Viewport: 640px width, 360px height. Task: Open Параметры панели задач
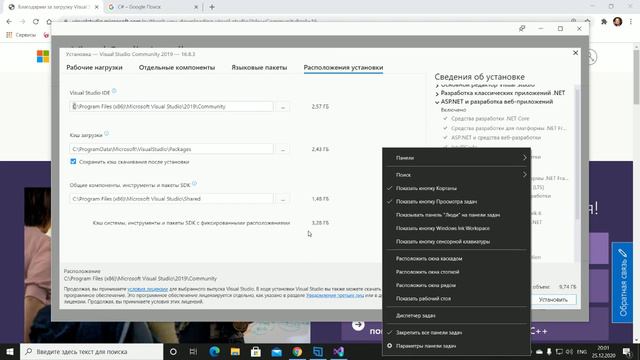[x=456, y=346]
